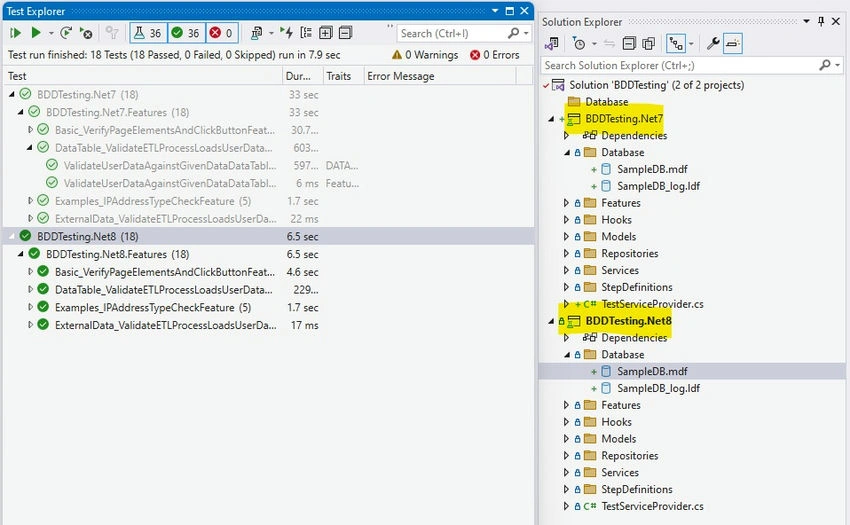The image size is (850, 525).
Task: Click the Error Message column header
Action: [x=401, y=76]
